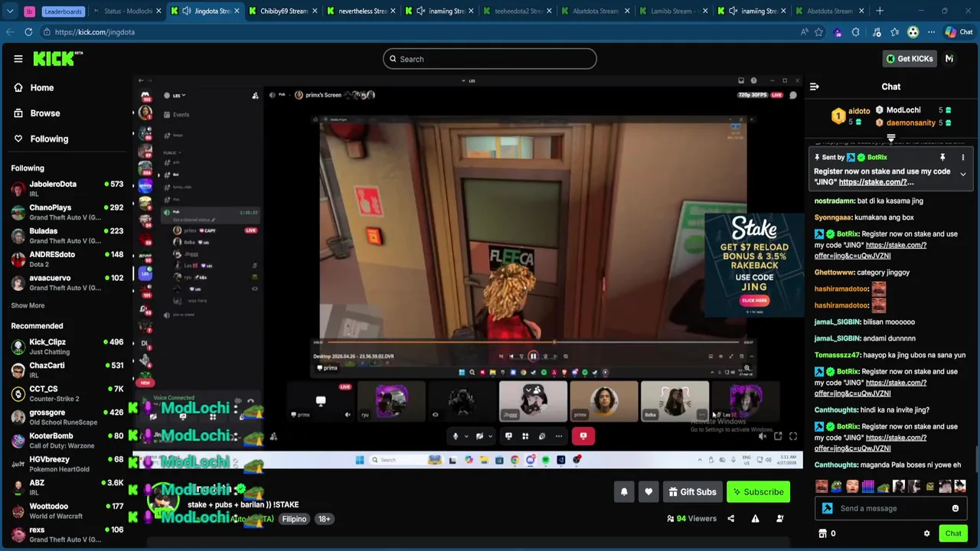This screenshot has height=551, width=980.
Task: Open JaboleroData followed channel
Action: pyautogui.click(x=67, y=188)
